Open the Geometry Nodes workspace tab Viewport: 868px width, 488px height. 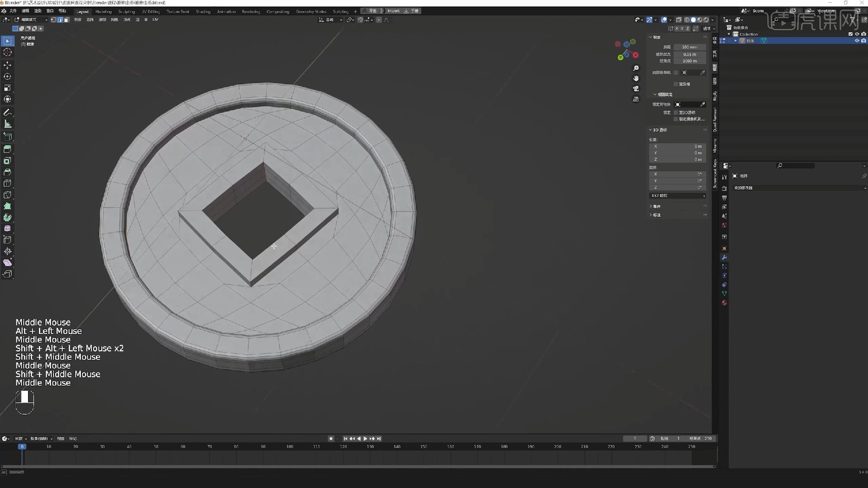tap(311, 12)
